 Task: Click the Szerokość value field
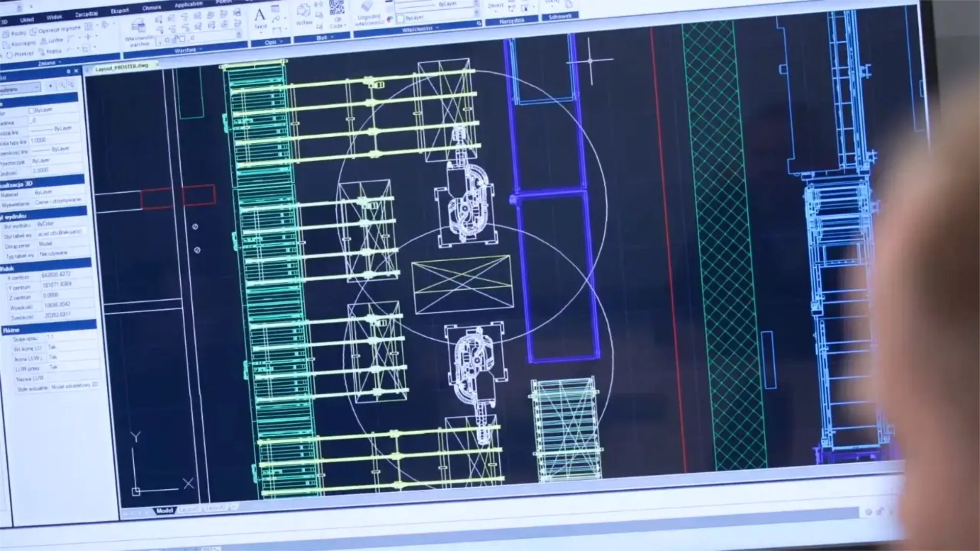(69, 315)
